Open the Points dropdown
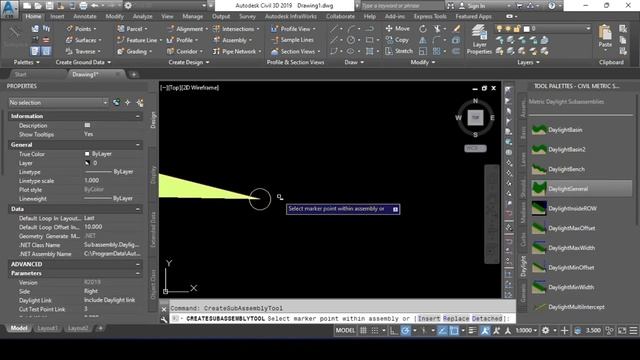 point(81,29)
